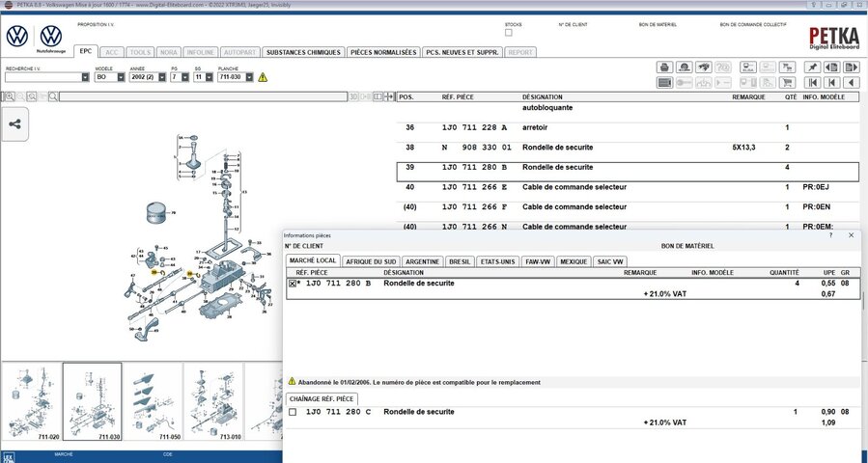Uncheck the 1J0 711 280 B part checkbox

pos(293,284)
